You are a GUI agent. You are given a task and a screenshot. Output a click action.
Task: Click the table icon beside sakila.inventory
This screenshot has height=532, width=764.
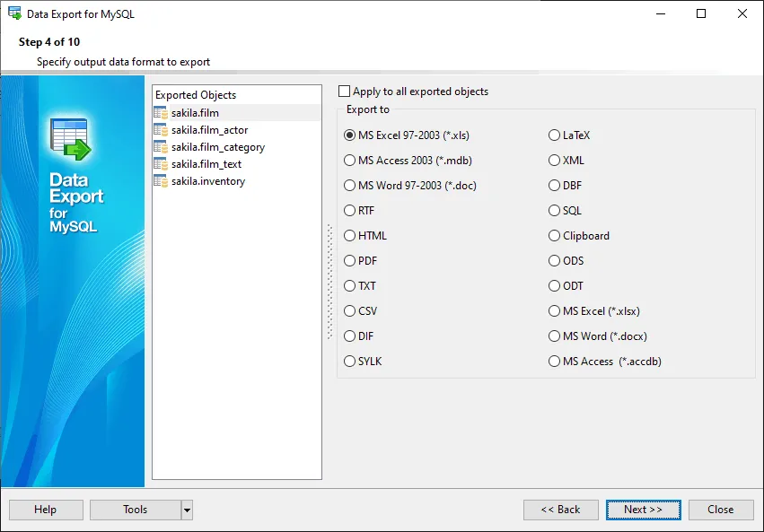coord(161,181)
